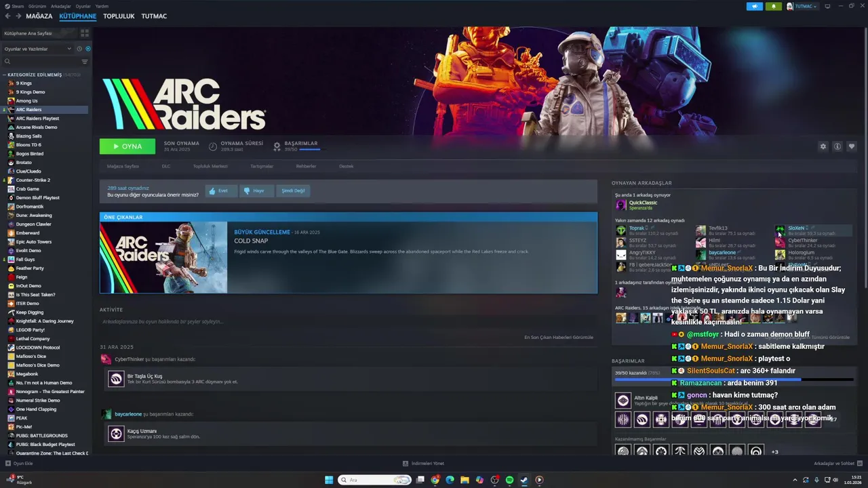Open the Görünüm menu

tap(38, 6)
